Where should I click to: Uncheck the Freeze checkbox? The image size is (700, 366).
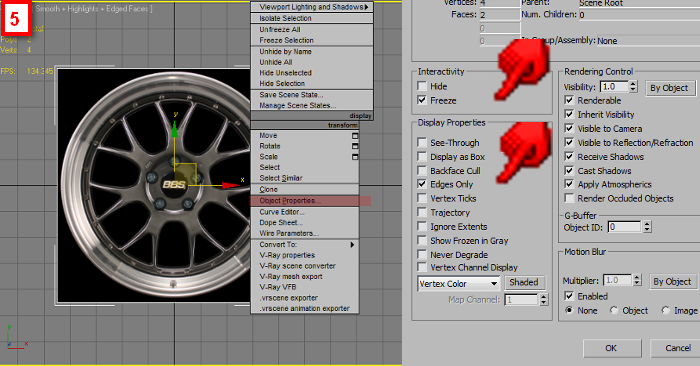click(x=422, y=100)
